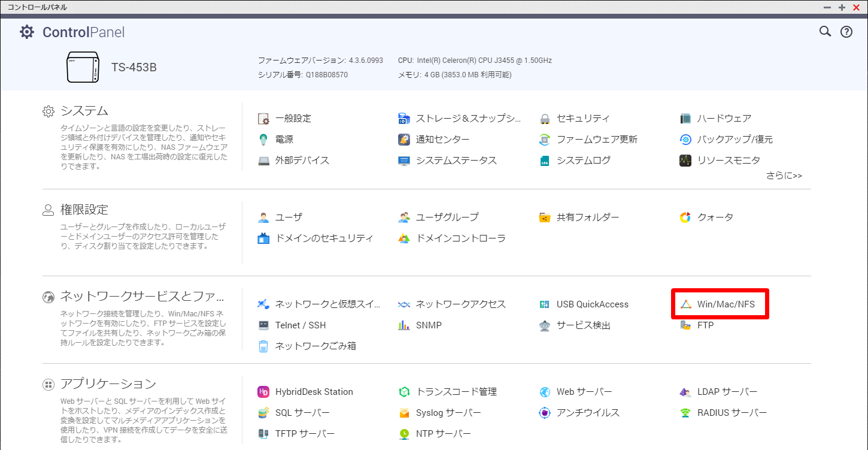Image resolution: width=868 pixels, height=450 pixels.
Task: Click トランスコード管理 icon
Action: 404,392
